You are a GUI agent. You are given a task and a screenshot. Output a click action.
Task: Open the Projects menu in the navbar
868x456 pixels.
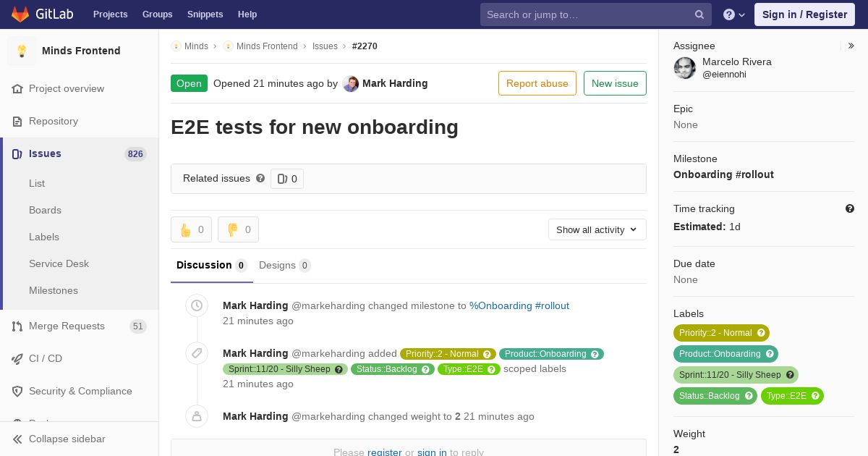(x=110, y=14)
